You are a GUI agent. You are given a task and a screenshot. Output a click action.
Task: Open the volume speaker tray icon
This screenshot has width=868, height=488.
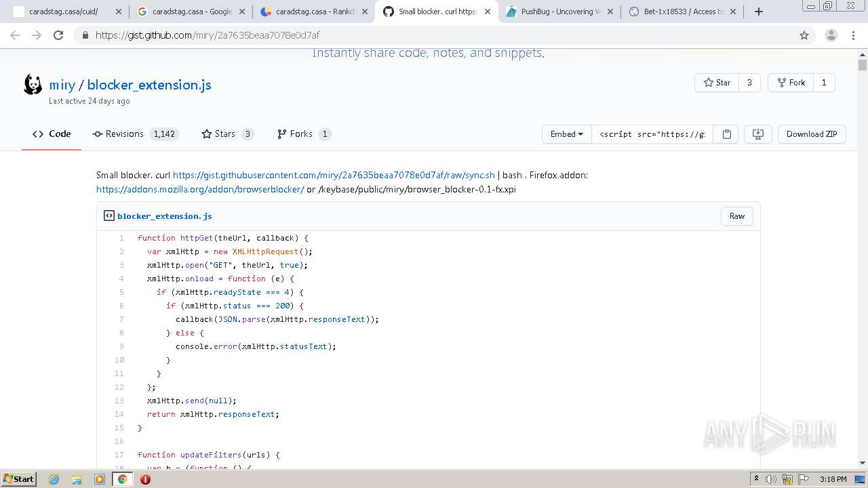(x=771, y=479)
